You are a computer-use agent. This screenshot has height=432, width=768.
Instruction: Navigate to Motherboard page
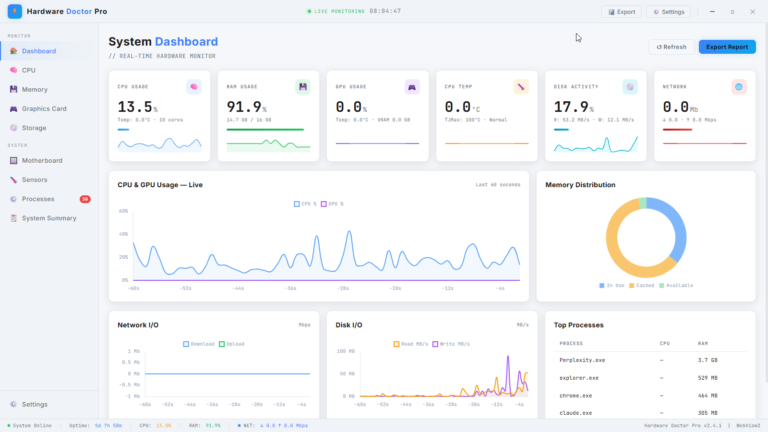[49, 160]
